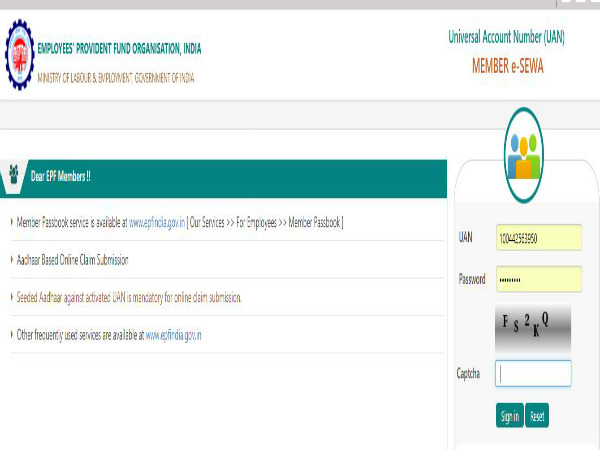
Task: Click the bullet arrow before Seeded Aadhaar notice
Action: tap(12, 297)
